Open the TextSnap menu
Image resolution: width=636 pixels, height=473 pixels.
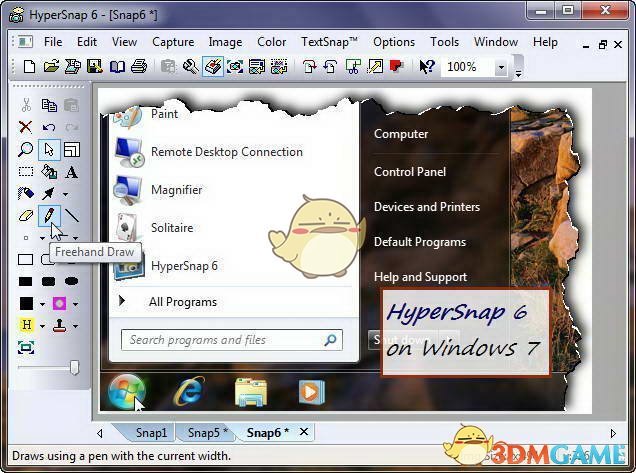(x=329, y=42)
